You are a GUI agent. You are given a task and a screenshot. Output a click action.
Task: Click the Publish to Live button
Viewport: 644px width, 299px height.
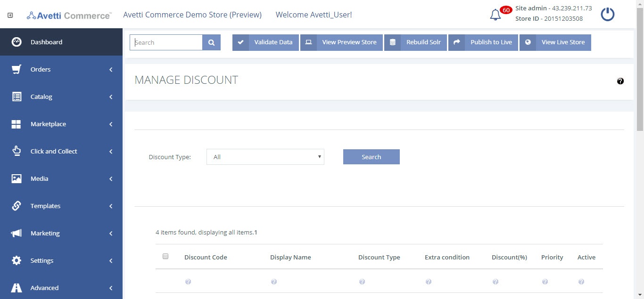coord(483,42)
